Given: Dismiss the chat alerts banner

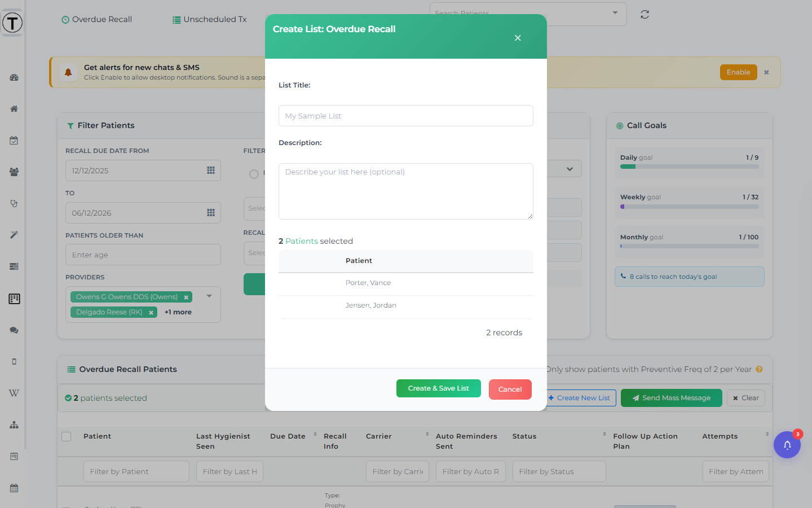Looking at the screenshot, I should [766, 72].
